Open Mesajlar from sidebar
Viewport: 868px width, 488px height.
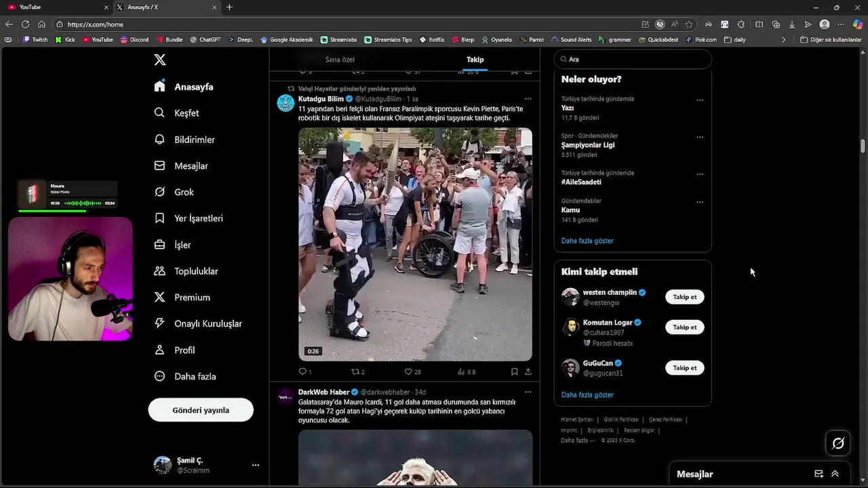[x=181, y=166]
